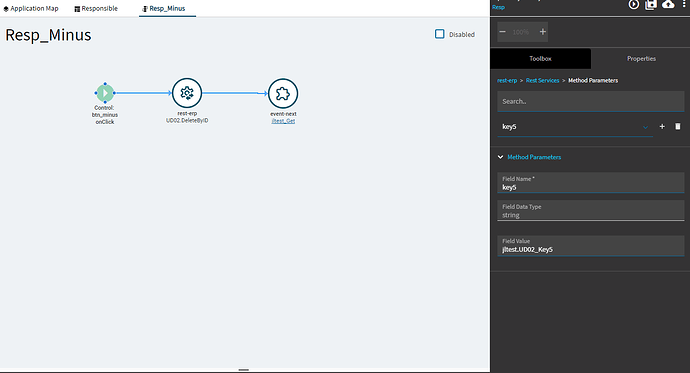Add a new method parameter with plus
The width and height of the screenshot is (690, 373).
click(662, 127)
